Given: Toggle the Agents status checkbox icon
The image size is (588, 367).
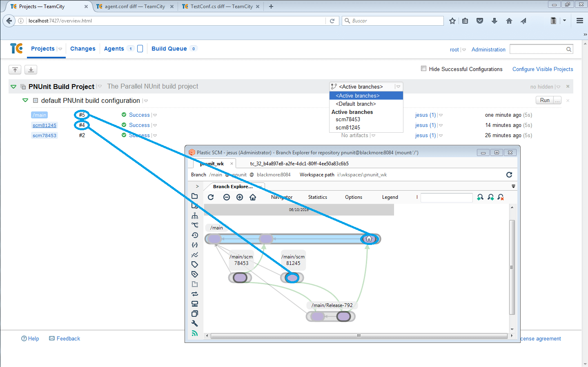Looking at the screenshot, I should (x=140, y=49).
